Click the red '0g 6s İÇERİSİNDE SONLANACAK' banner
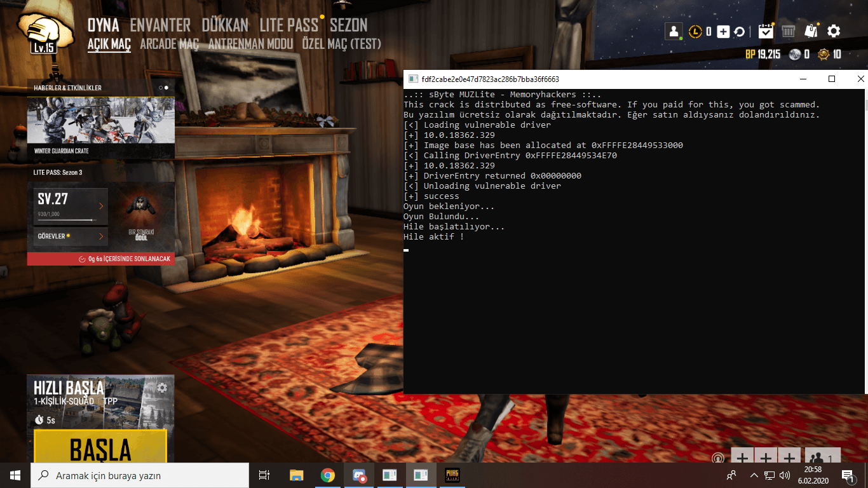 [101, 259]
